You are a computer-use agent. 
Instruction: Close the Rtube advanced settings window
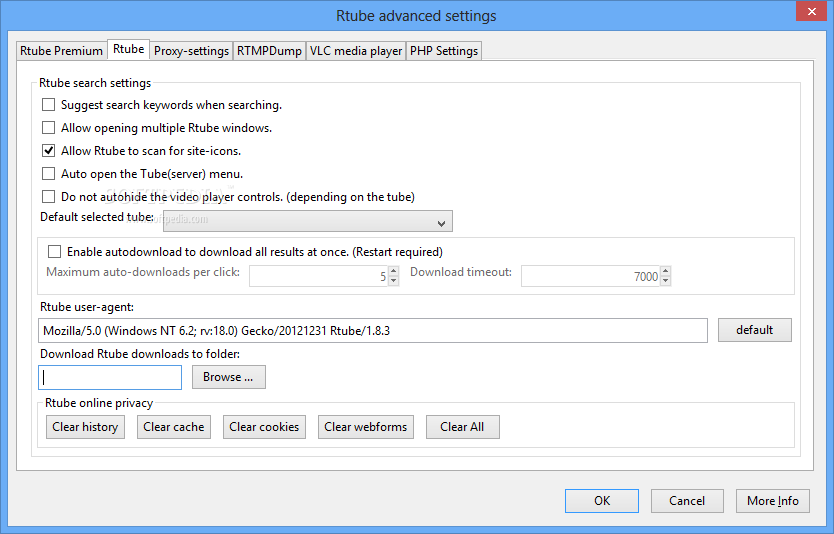(x=811, y=11)
